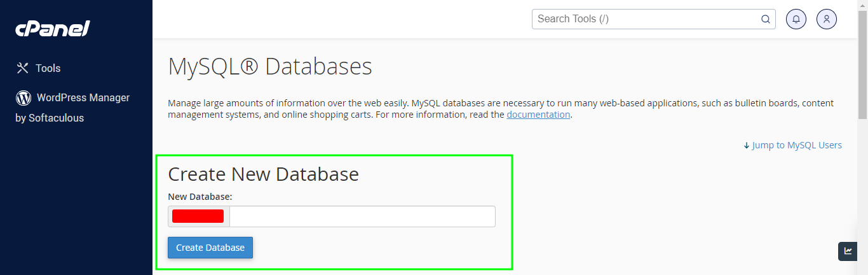Jump to MySQL Users link
Viewport: 868px width, 275px height.
[x=797, y=145]
